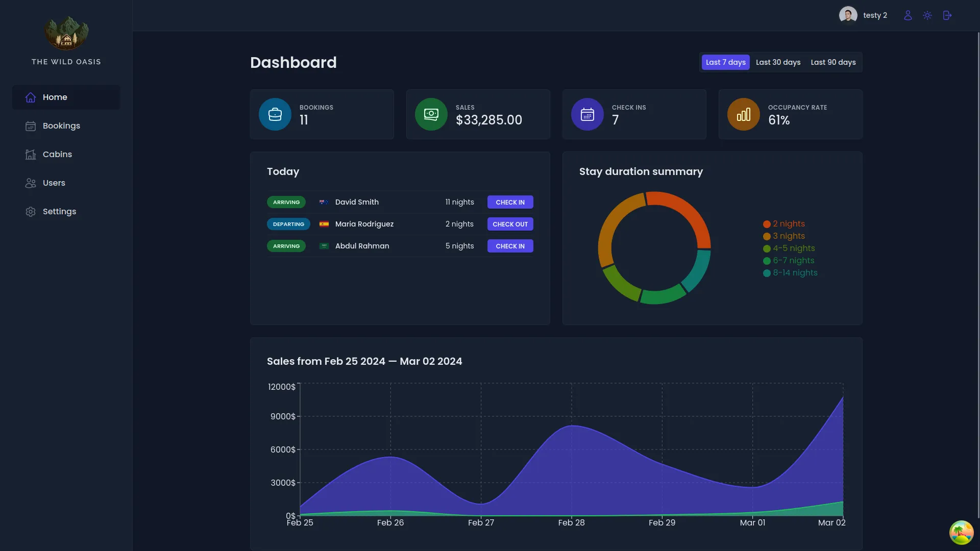980x551 pixels.
Task: Click the Feb 28 axis label on sales chart
Action: [x=571, y=522]
